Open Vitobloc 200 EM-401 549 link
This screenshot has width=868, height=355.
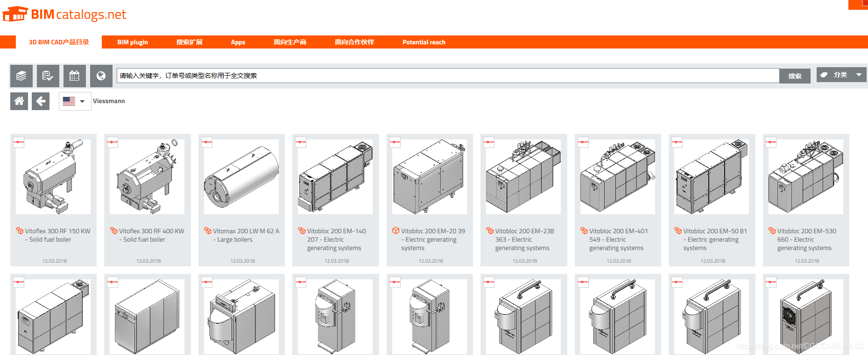pyautogui.click(x=618, y=239)
